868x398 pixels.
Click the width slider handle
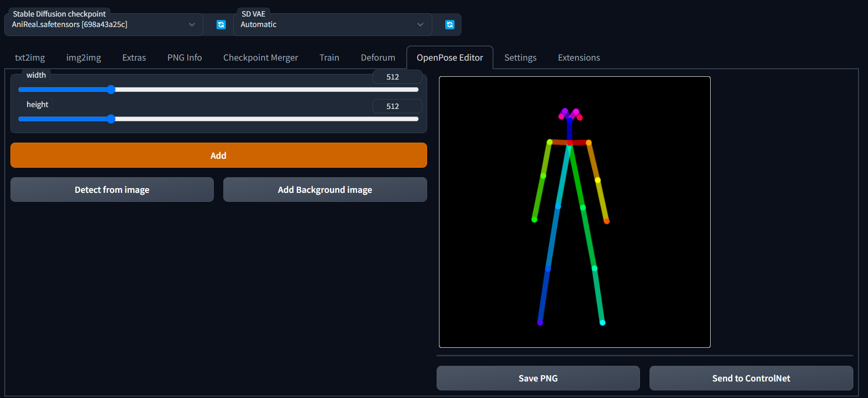point(111,90)
